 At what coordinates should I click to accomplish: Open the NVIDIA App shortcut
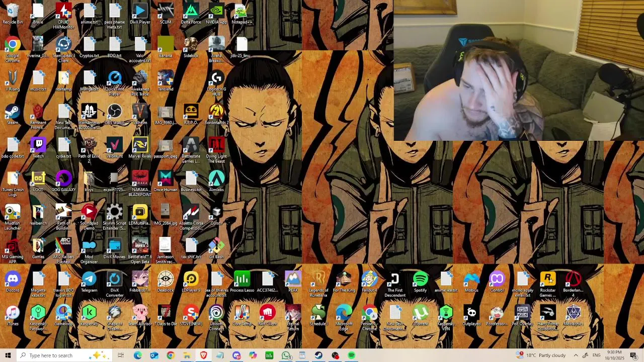coord(216,14)
